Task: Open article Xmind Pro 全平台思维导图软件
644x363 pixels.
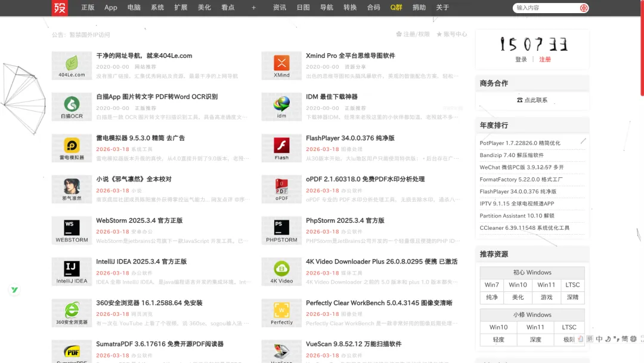Action: pyautogui.click(x=351, y=56)
